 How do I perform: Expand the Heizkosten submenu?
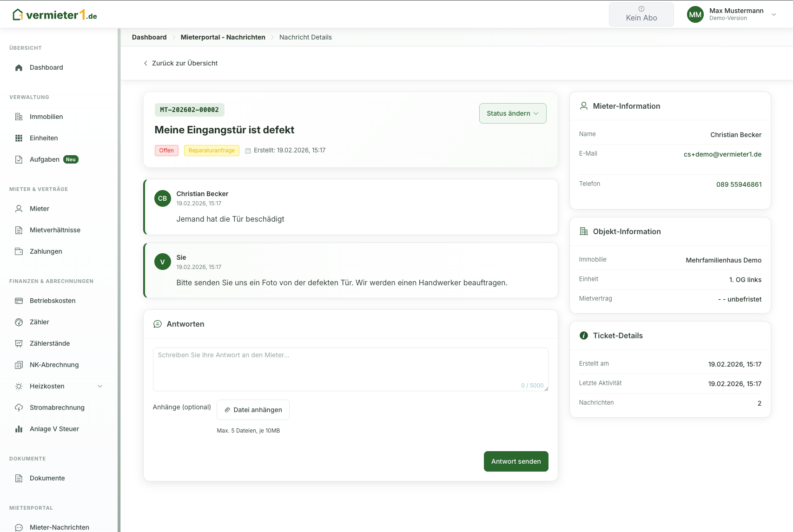(x=99, y=386)
